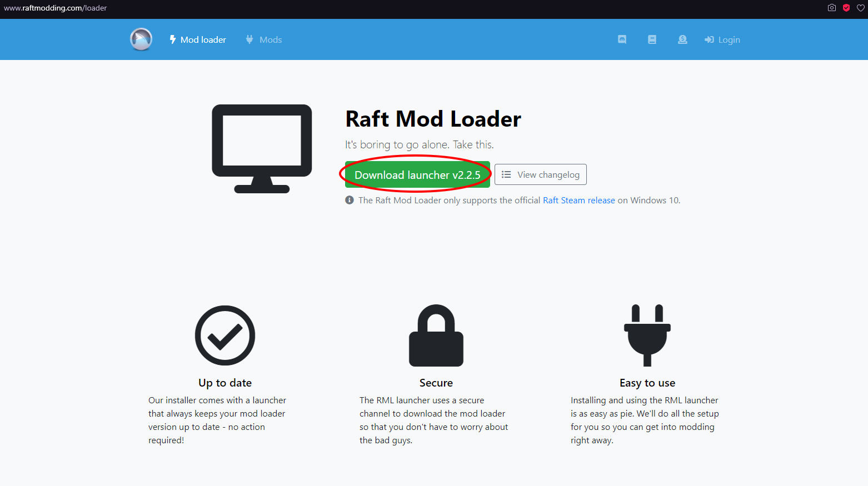Click the Raft Mod Loader heading

pyautogui.click(x=433, y=119)
